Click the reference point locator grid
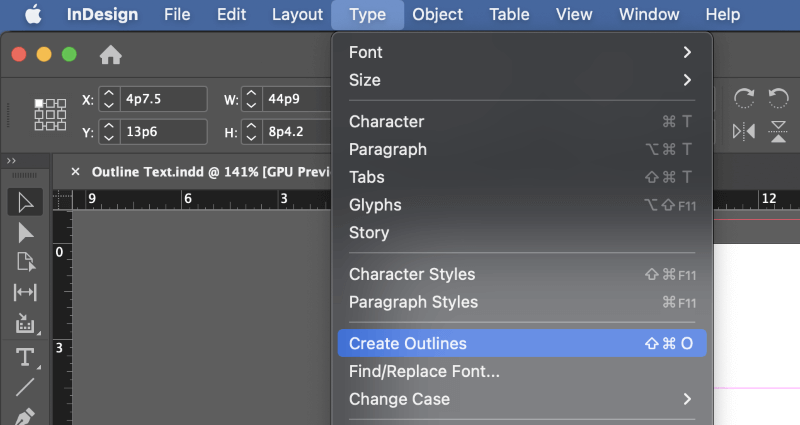Image resolution: width=800 pixels, height=425 pixels. (x=50, y=115)
